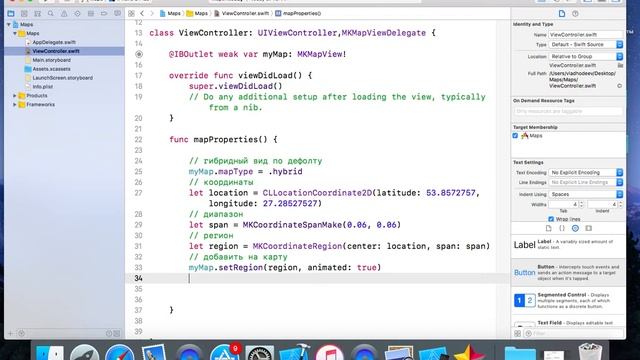Image resolution: width=640 pixels, height=360 pixels.
Task: Open the related items grid icon
Action: click(x=131, y=13)
